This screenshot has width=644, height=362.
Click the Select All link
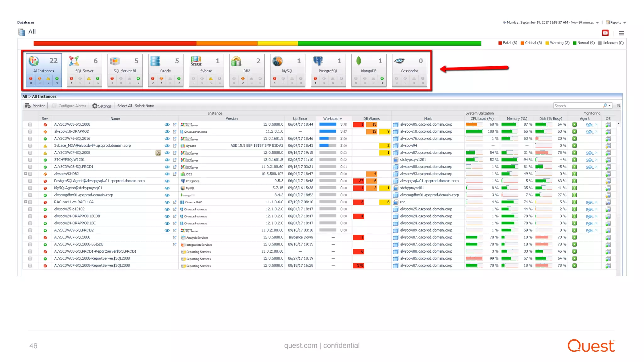[x=124, y=106]
